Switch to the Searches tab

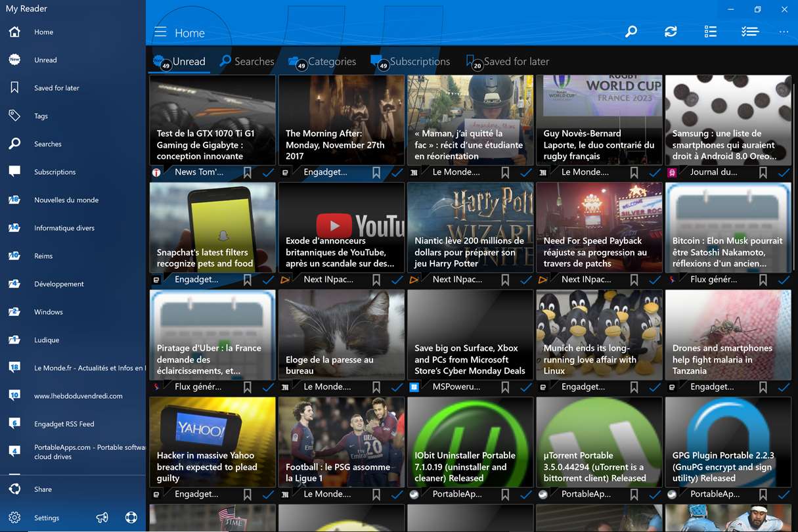click(x=247, y=62)
